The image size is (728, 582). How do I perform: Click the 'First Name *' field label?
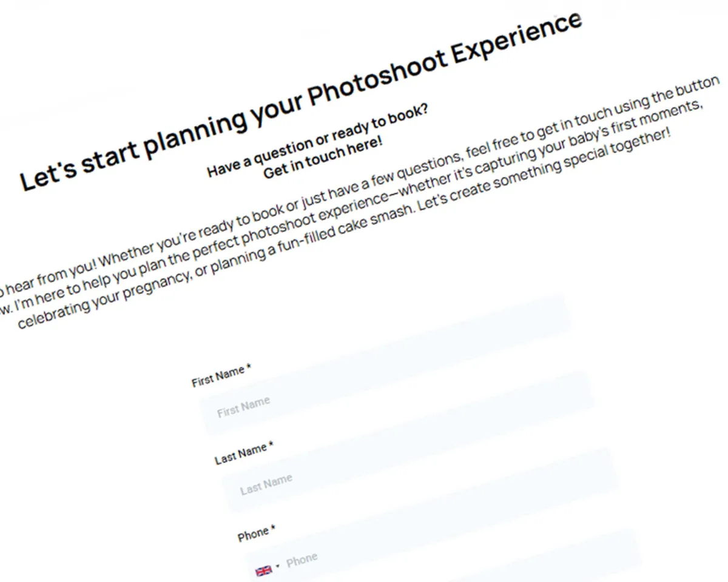click(221, 376)
